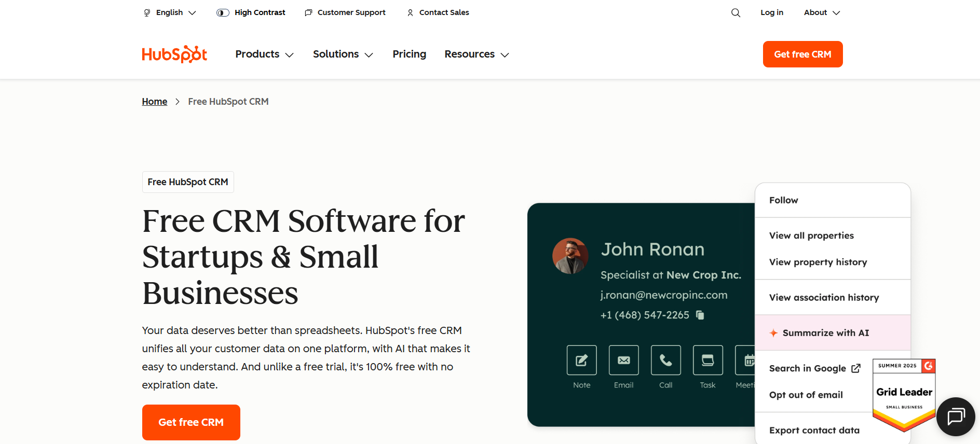Click the G2 Grid Leader badge
980x444 pixels.
[904, 395]
